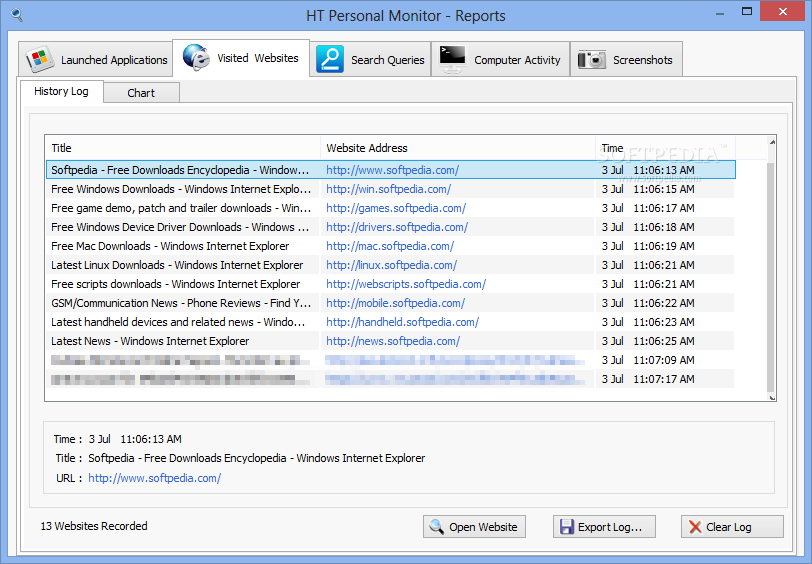Click the list scrollbar down arrow
Viewport: 812px width, 564px height.
click(x=772, y=397)
